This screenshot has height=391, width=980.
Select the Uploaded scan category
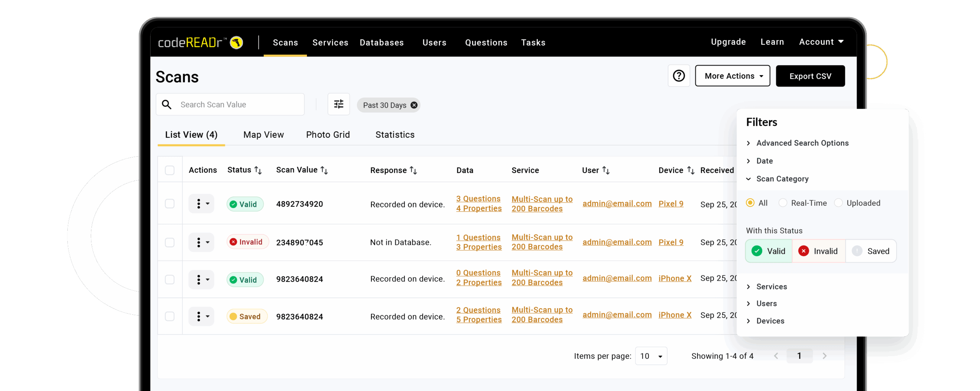point(839,203)
